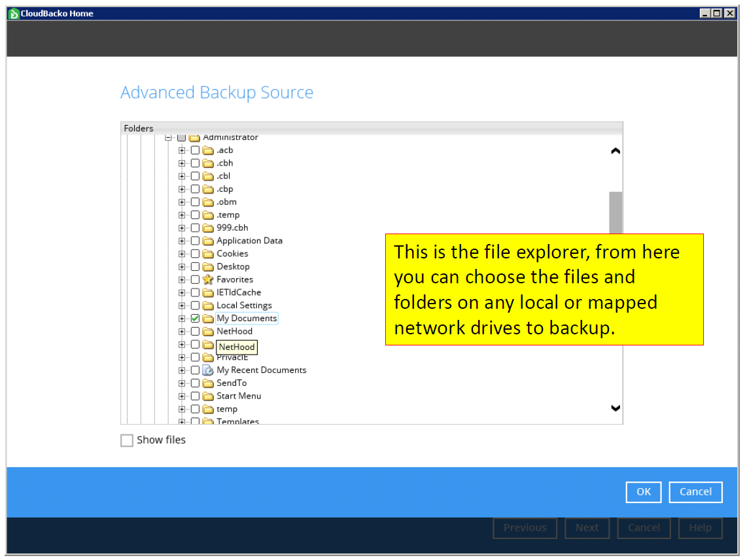Click the Local Settings folder icon
Screen dimensions: 745x560
point(208,306)
